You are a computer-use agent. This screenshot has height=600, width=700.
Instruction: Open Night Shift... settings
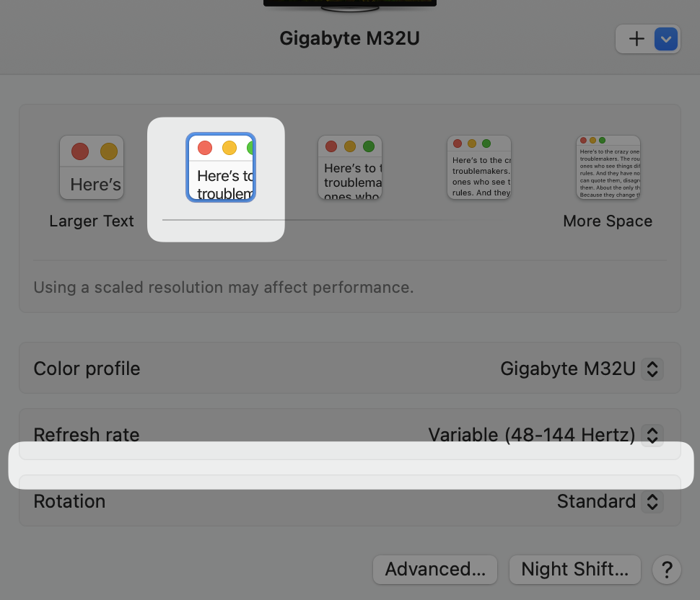click(575, 569)
